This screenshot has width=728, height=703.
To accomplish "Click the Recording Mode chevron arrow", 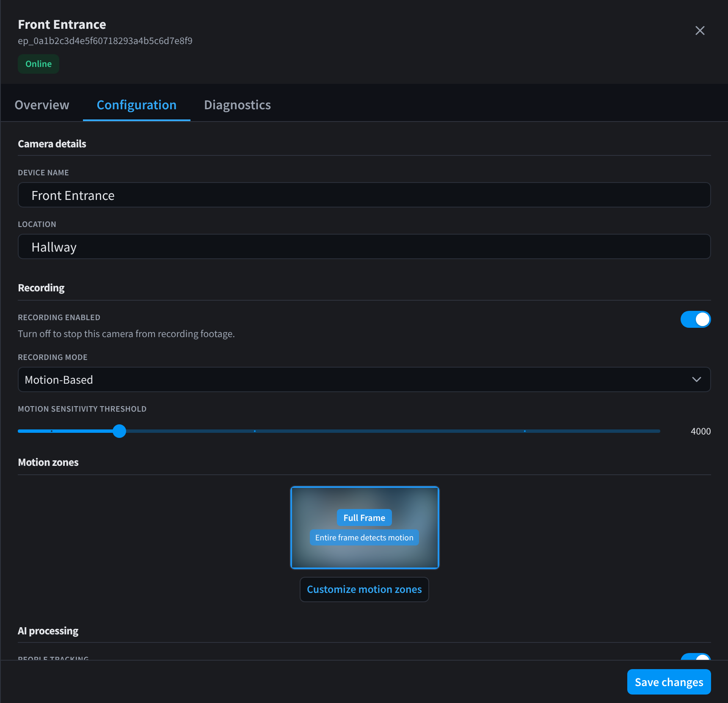I will click(696, 379).
